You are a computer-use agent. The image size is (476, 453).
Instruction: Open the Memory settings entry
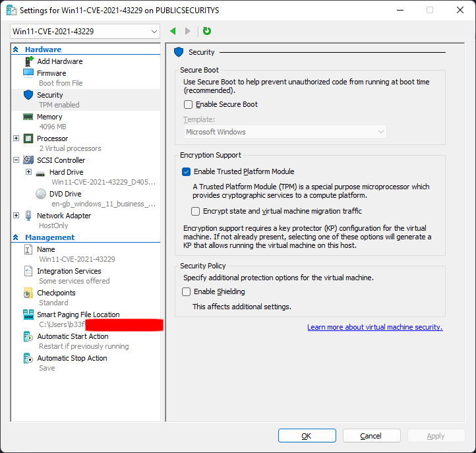pyautogui.click(x=49, y=117)
